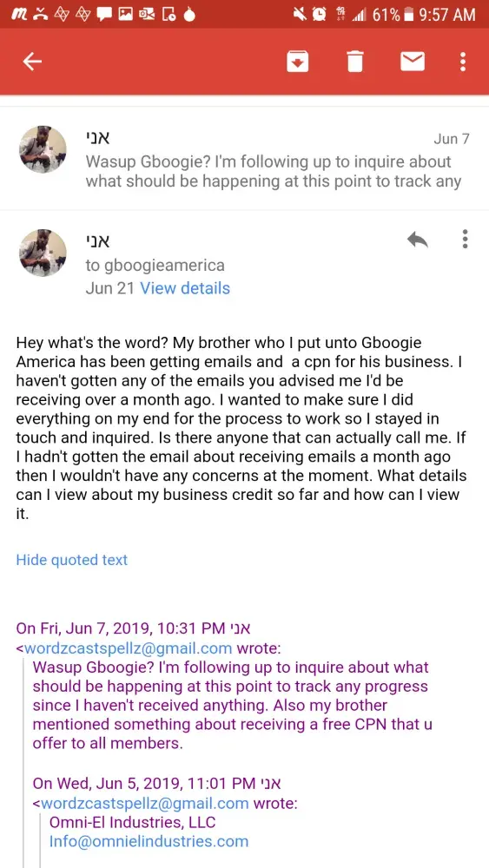Reply to the Jun 21 message
The height and width of the screenshot is (868, 489).
pyautogui.click(x=417, y=240)
